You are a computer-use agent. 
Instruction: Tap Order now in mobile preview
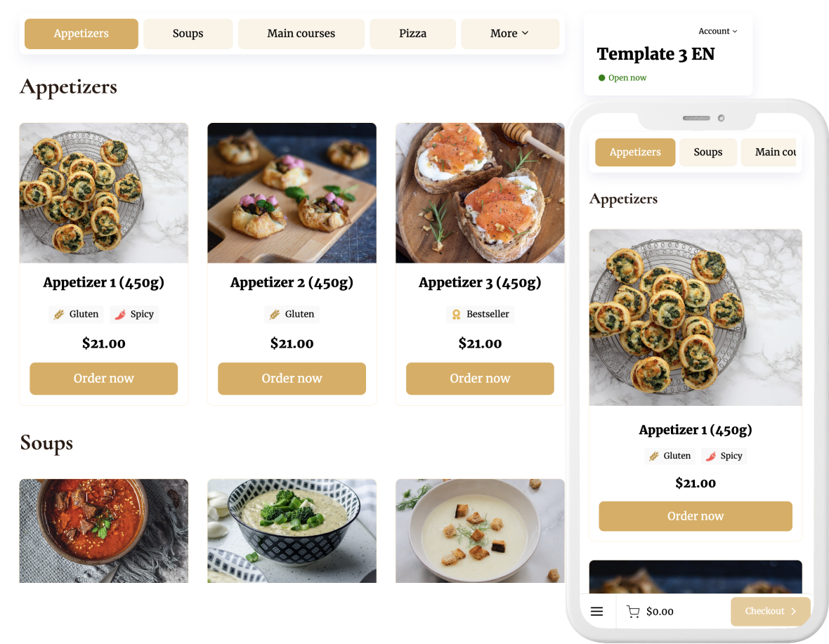[696, 515]
